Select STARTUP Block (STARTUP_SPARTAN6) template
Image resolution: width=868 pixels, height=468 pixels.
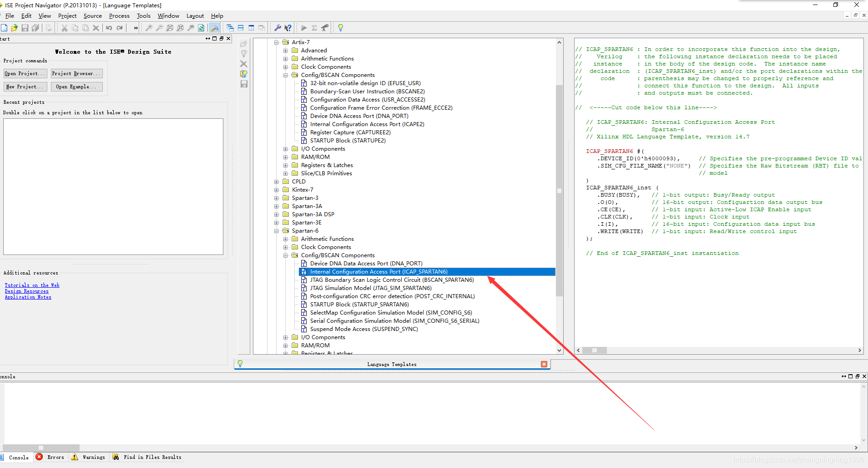[x=359, y=305]
